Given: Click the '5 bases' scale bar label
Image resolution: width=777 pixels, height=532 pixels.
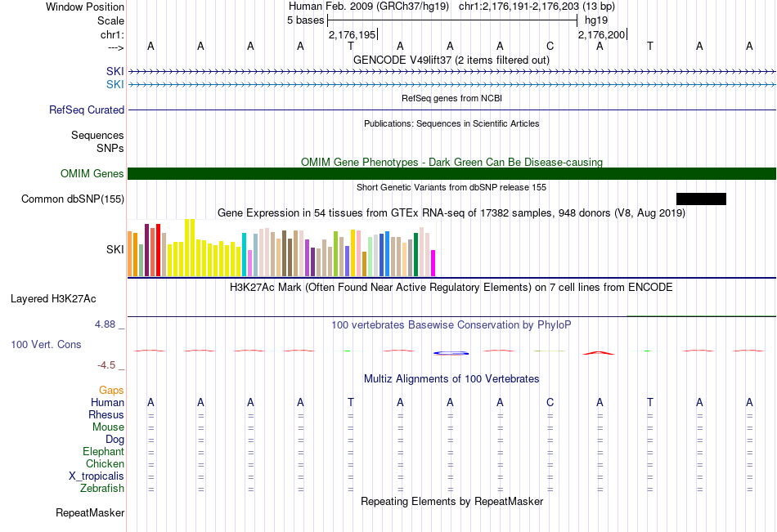Looking at the screenshot, I should pyautogui.click(x=305, y=20).
